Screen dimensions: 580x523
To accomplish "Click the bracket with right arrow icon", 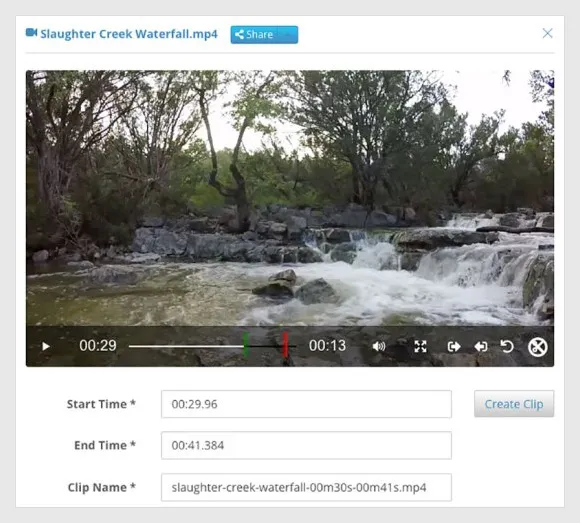I will pyautogui.click(x=454, y=347).
